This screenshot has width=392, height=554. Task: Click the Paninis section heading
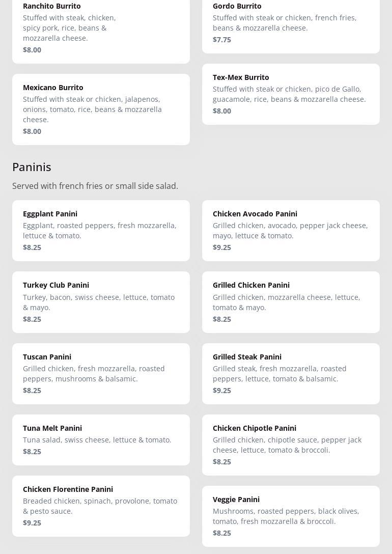point(32,167)
